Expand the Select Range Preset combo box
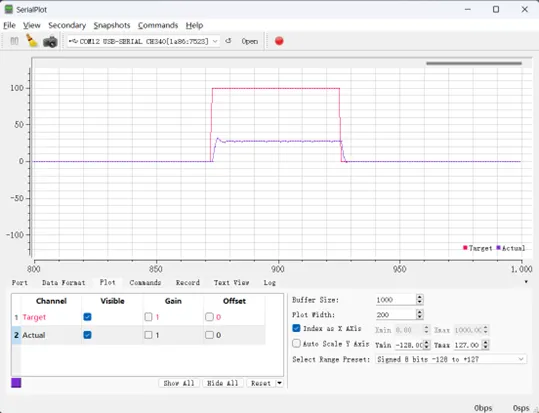539x413 pixels. coord(451,359)
